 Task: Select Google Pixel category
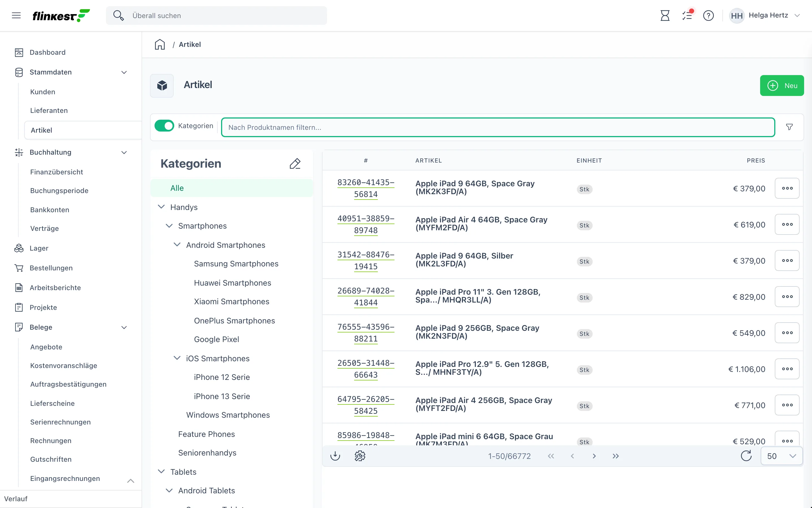coord(217,339)
